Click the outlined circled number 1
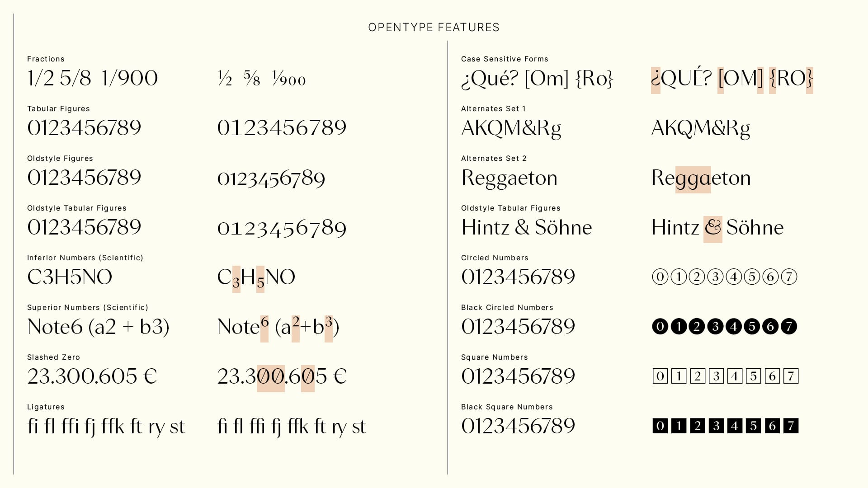 click(x=679, y=277)
